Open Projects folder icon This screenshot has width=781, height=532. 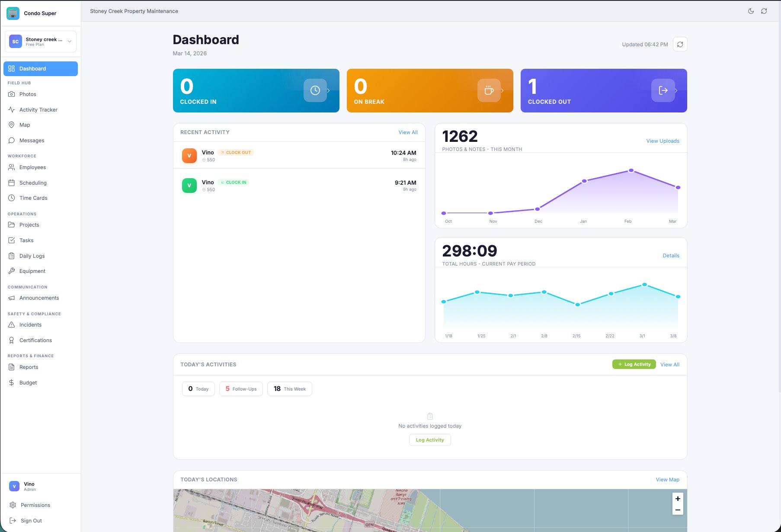point(12,225)
